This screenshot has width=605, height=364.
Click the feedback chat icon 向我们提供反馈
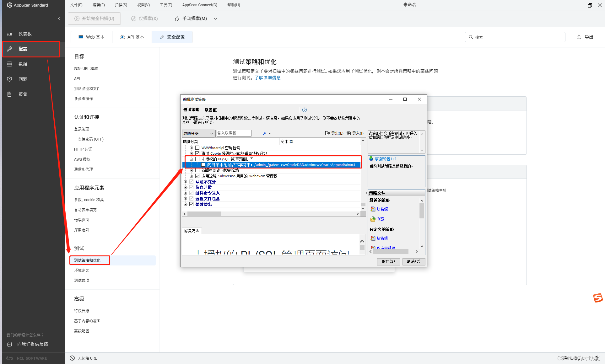(9, 344)
